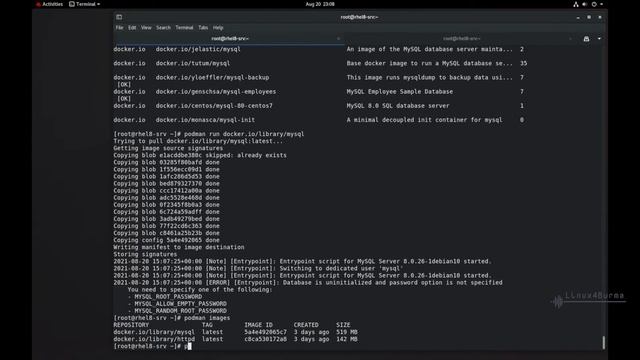The width and height of the screenshot is (640, 360).
Task: Click 'docker.io/yloeffler/mysql-backup' text
Action: point(212,77)
